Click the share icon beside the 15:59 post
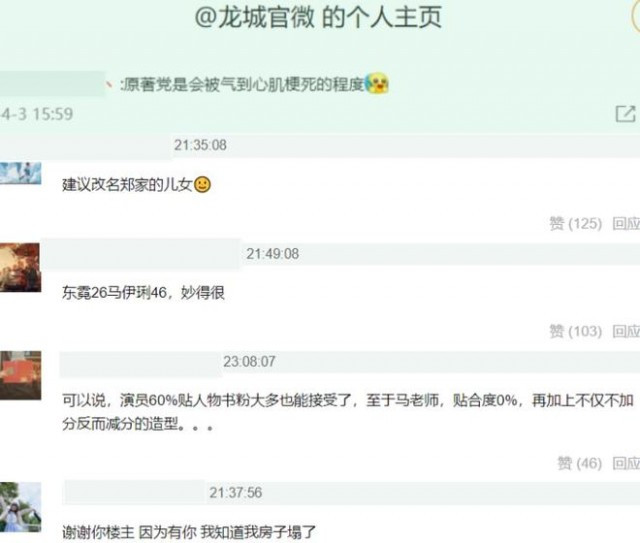 (626, 113)
